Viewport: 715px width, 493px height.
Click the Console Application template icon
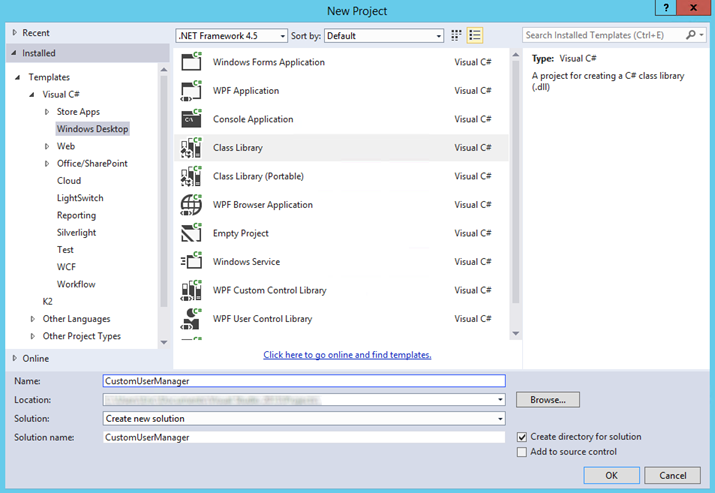pos(191,119)
